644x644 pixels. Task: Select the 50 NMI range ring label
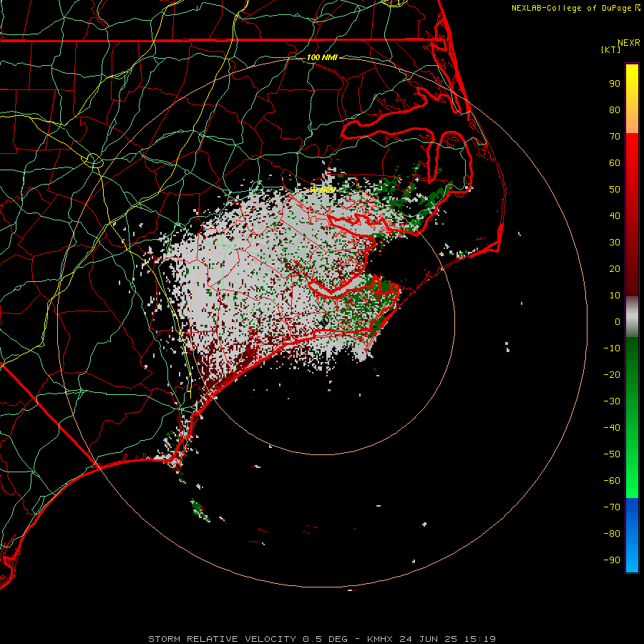[322, 190]
